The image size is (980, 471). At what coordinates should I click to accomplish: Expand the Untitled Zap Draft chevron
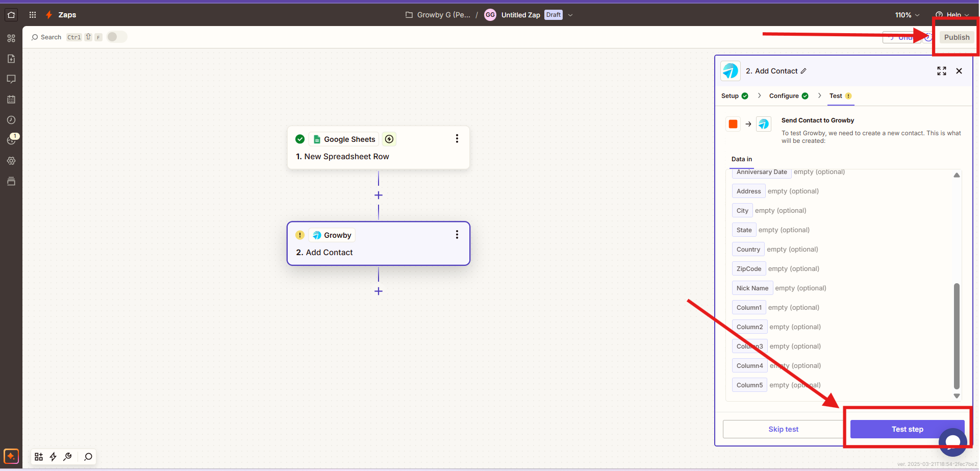pyautogui.click(x=570, y=15)
